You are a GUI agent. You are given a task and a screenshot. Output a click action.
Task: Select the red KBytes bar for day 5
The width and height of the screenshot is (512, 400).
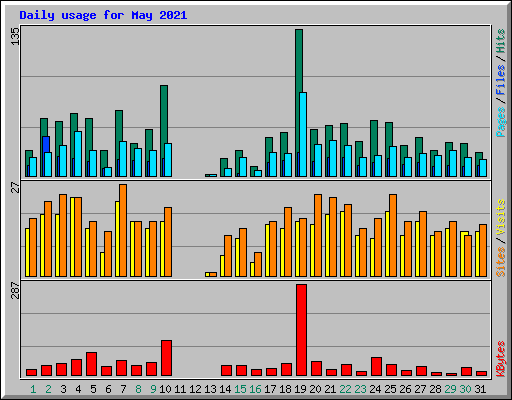click(x=91, y=364)
